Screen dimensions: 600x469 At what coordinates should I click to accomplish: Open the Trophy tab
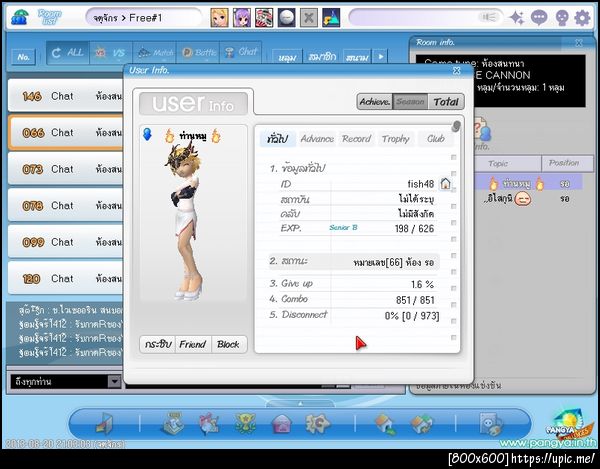pyautogui.click(x=396, y=138)
